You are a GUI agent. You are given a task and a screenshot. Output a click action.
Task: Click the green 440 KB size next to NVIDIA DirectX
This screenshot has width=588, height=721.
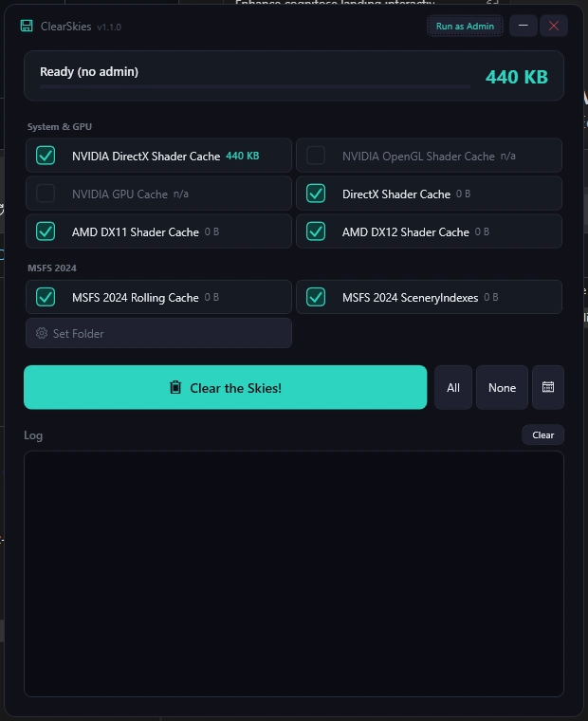[242, 156]
